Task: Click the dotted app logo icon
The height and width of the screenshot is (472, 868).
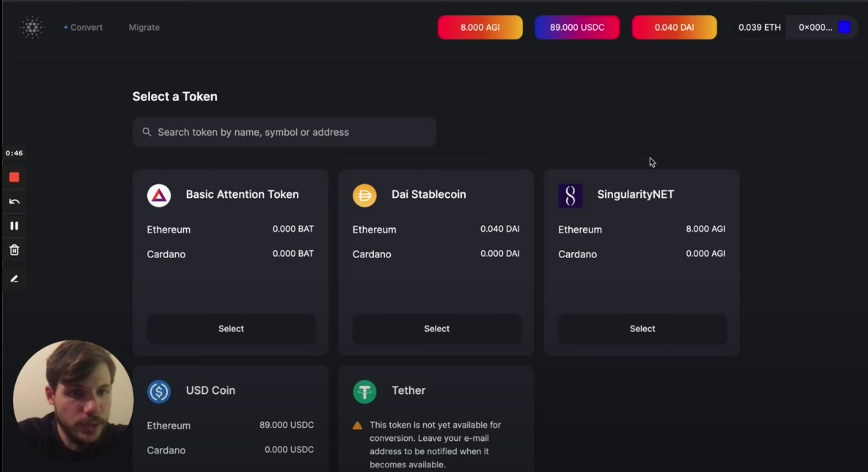Action: [32, 27]
